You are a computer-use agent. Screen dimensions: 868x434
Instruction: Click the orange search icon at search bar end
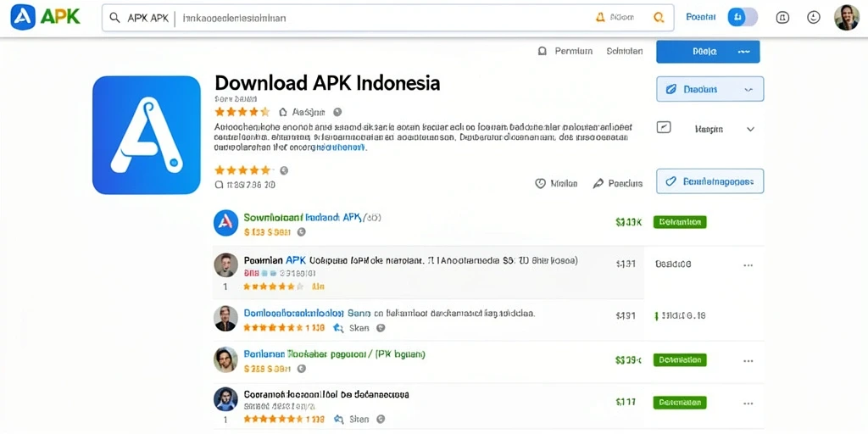[659, 18]
